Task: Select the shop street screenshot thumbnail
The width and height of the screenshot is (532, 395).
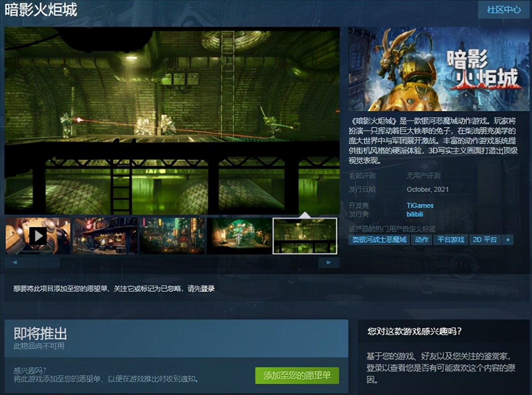Action: point(105,236)
